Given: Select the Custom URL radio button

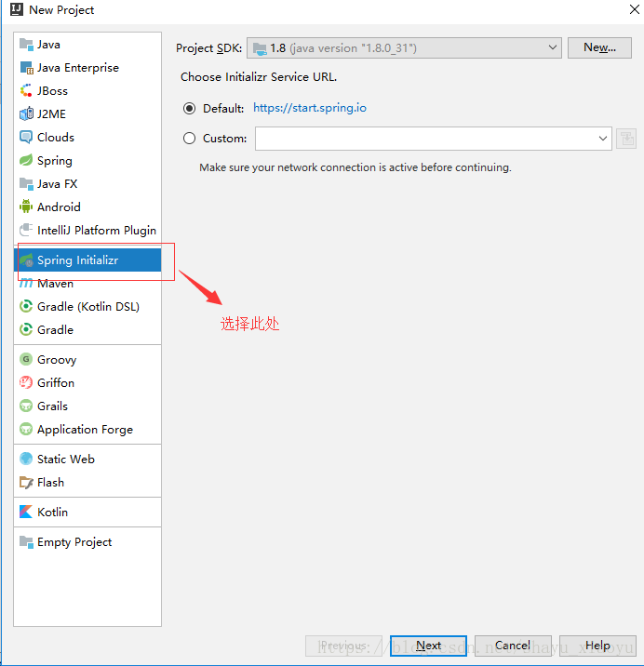Looking at the screenshot, I should (189, 138).
